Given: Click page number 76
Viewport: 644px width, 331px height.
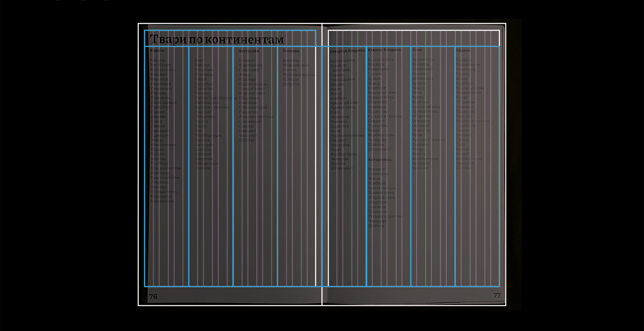Looking at the screenshot, I should coord(153,296).
